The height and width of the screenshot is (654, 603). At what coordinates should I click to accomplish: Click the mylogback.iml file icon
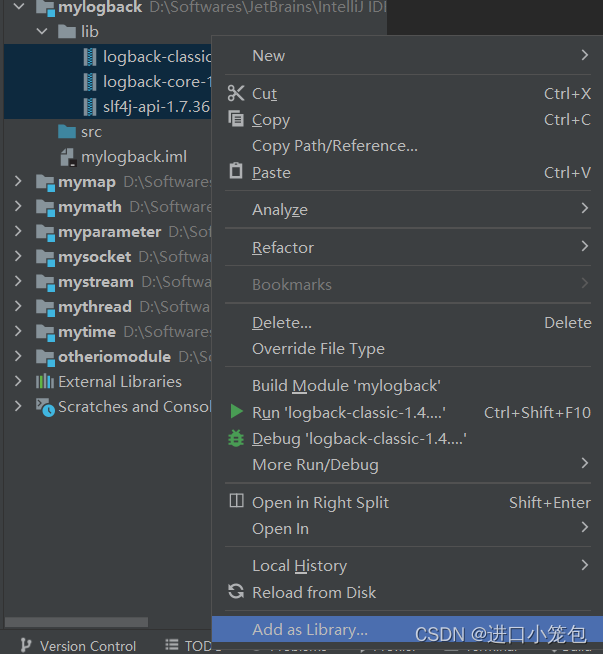(68, 157)
